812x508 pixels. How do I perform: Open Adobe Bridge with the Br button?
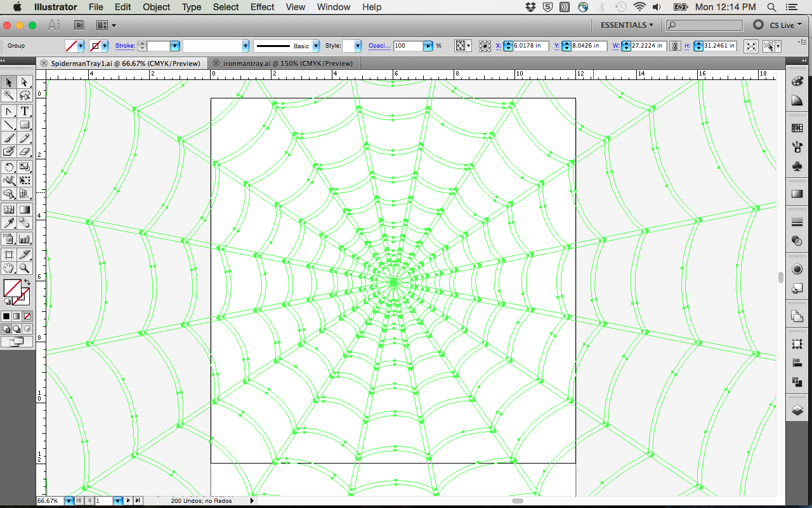[79, 25]
